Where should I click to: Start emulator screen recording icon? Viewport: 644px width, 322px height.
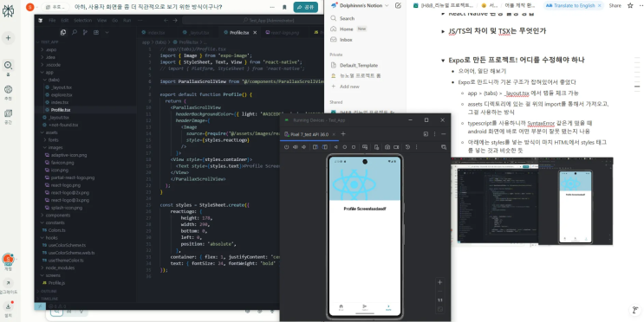(x=396, y=147)
